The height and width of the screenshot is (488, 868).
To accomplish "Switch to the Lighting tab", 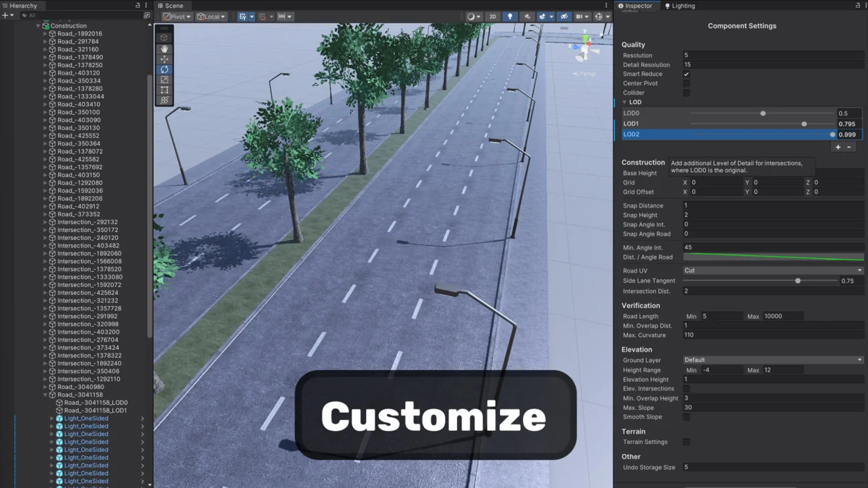I will [x=680, y=6].
